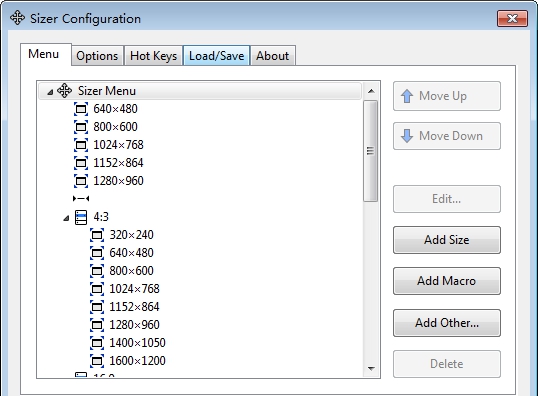This screenshot has width=538, height=396.
Task: Click the tree scrollbar up arrow
Action: [x=371, y=91]
